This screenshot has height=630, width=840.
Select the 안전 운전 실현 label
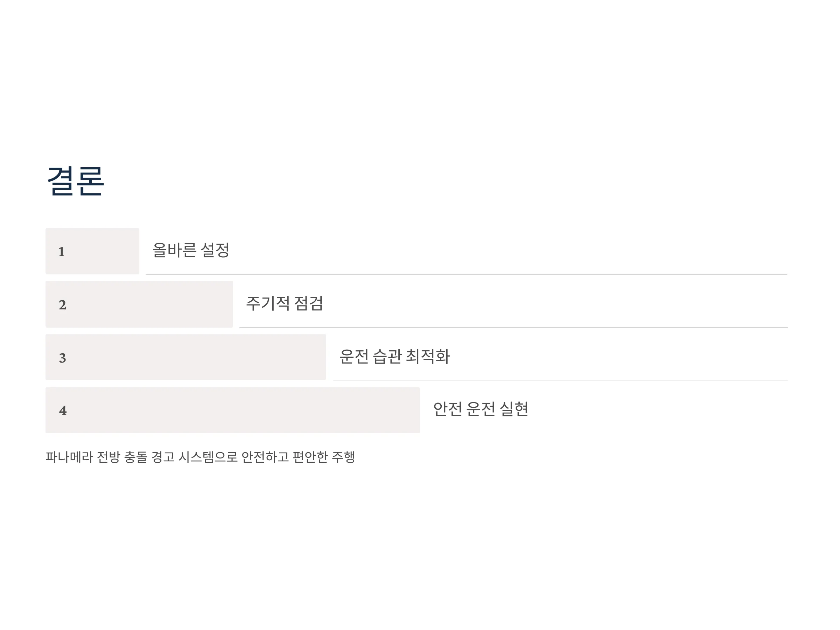(x=481, y=409)
